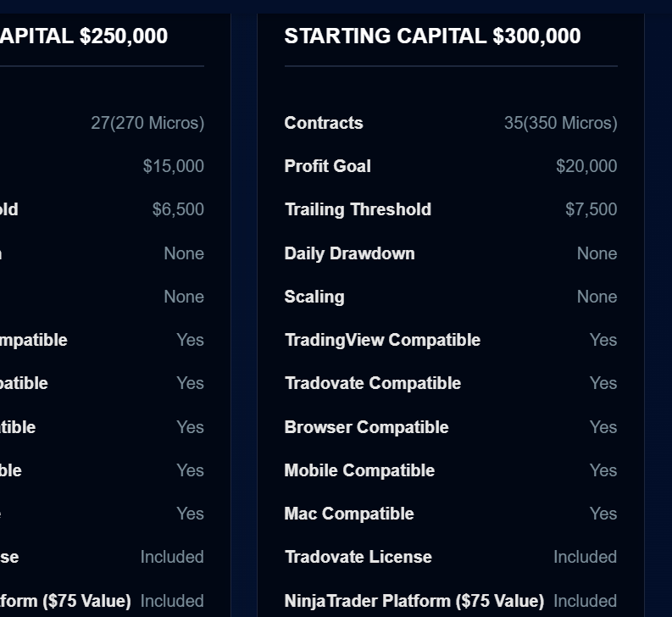Select the Daily Drawdown row label
This screenshot has height=617, width=672.
(349, 253)
